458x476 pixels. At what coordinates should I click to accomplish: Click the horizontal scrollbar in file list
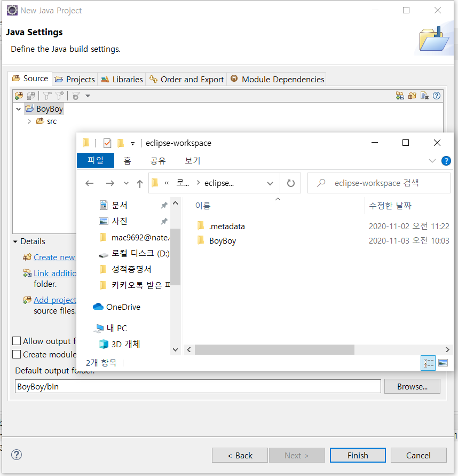[x=274, y=350]
